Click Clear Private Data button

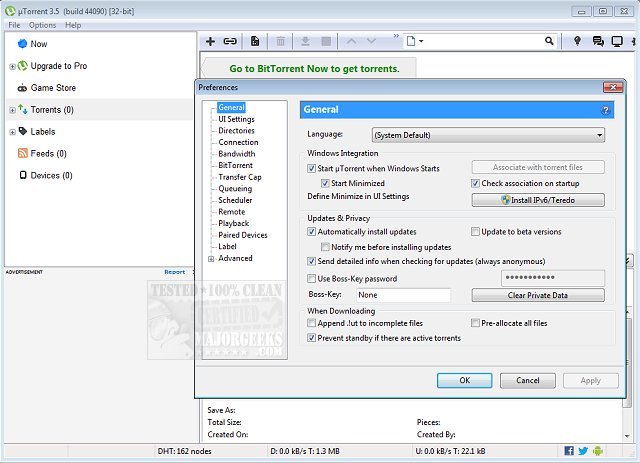coord(538,295)
